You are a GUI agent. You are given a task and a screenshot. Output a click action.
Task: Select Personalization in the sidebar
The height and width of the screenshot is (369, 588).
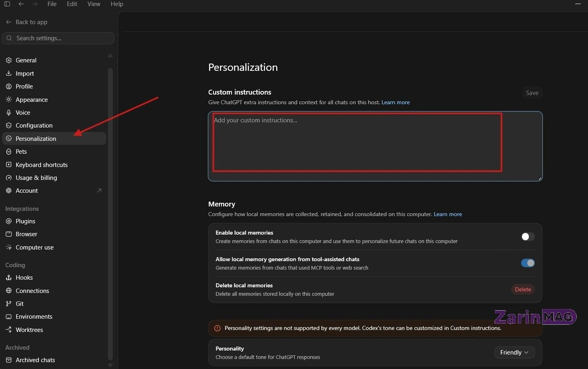pyautogui.click(x=54, y=138)
